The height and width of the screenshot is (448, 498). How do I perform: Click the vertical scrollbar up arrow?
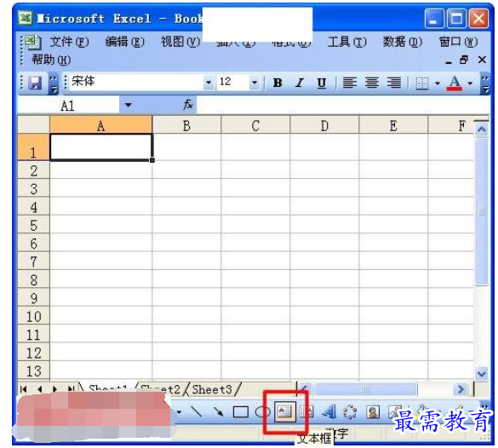(482, 129)
